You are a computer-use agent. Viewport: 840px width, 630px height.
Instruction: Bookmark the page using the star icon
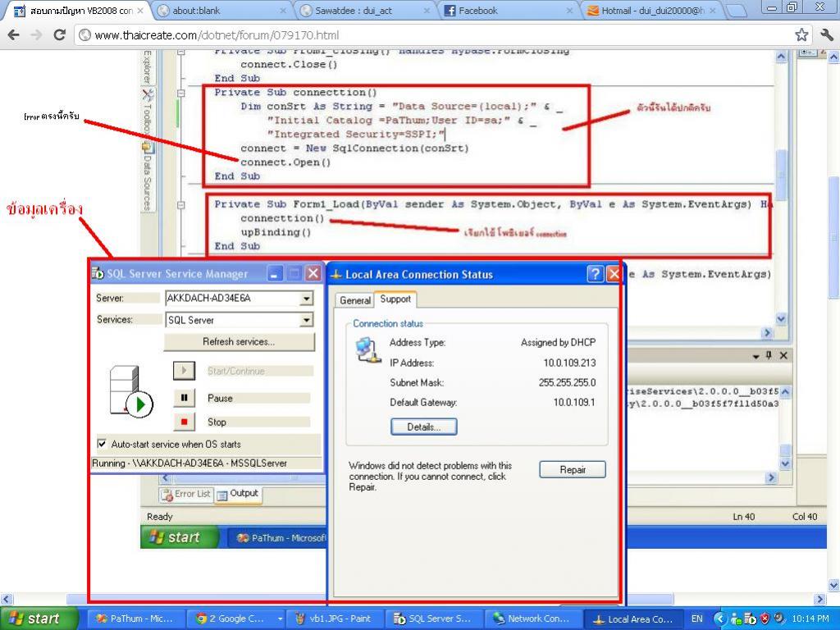click(x=800, y=35)
